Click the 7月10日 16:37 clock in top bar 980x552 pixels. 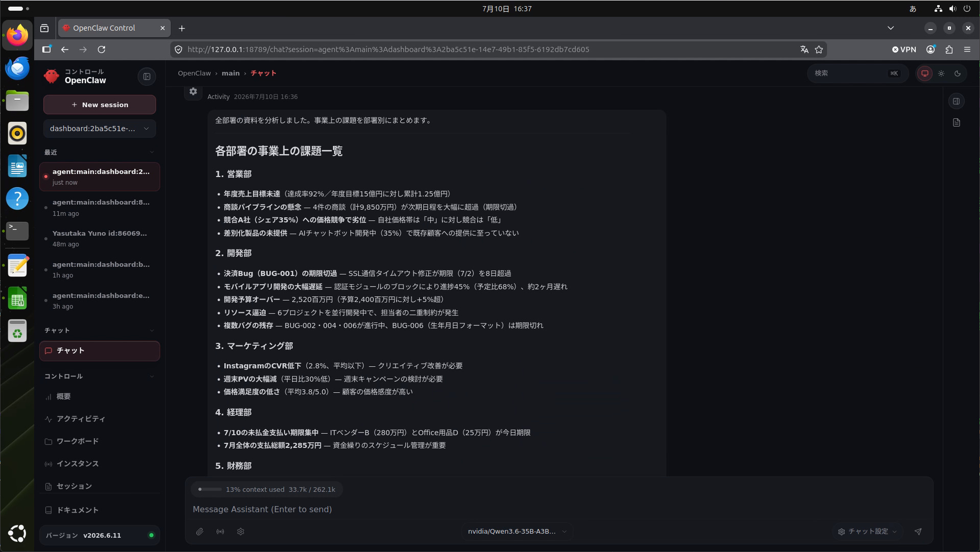tap(507, 9)
